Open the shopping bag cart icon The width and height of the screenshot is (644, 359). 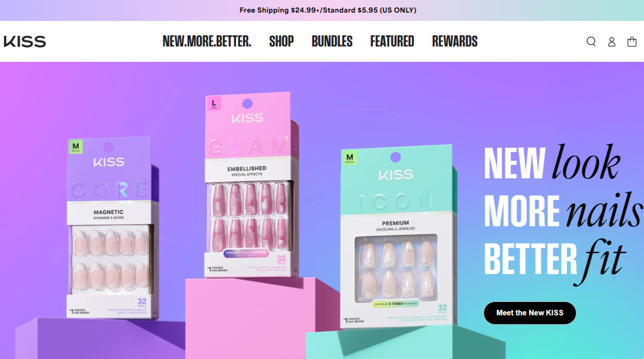click(x=632, y=42)
